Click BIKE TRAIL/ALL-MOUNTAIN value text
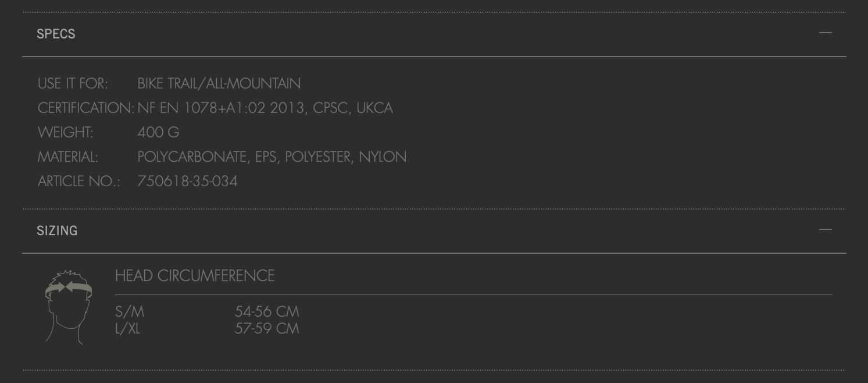Image resolution: width=868 pixels, height=383 pixels. [219, 83]
